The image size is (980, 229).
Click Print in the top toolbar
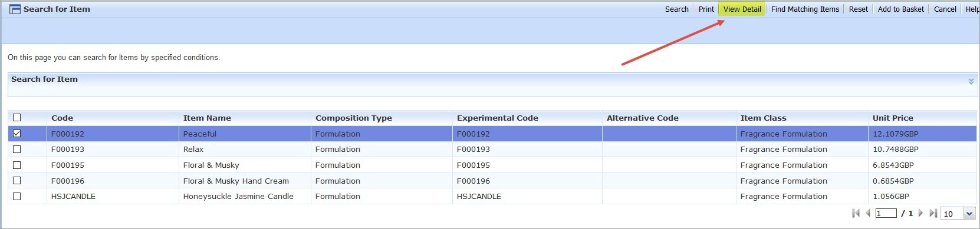(x=706, y=9)
